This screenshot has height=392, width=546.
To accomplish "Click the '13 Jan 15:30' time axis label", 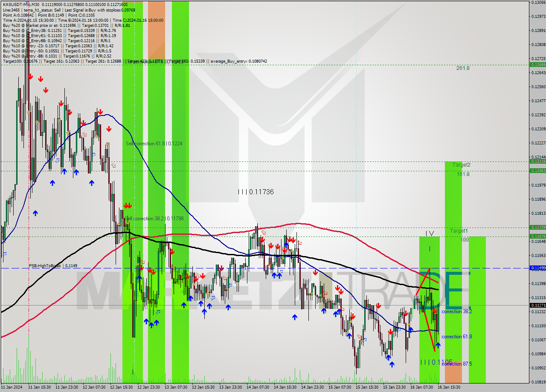I will [x=203, y=387].
